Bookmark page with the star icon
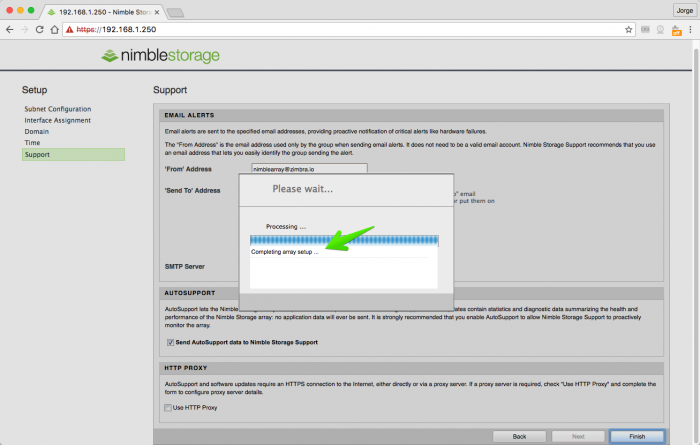 [x=629, y=29]
